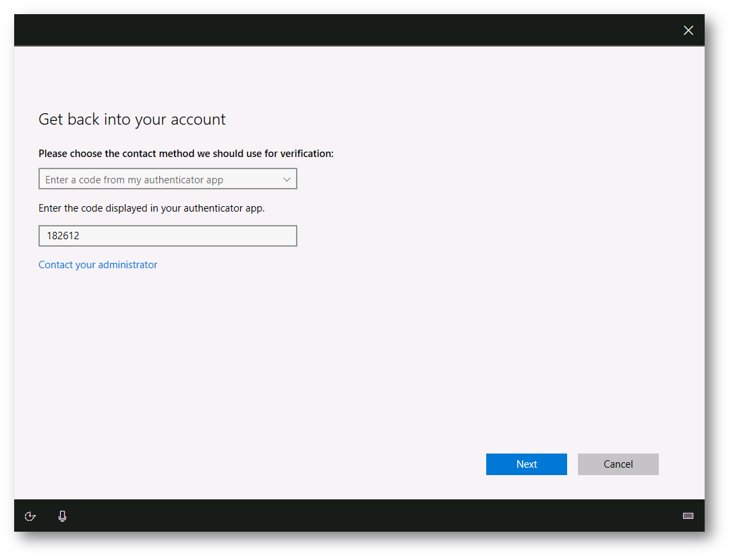
Task: Click the dark title bar at top
Action: 337,30
